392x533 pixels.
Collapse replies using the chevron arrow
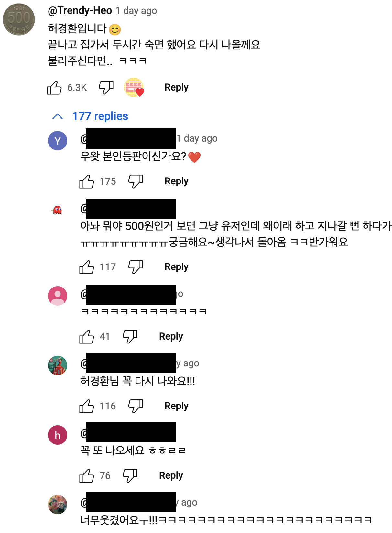pyautogui.click(x=57, y=116)
